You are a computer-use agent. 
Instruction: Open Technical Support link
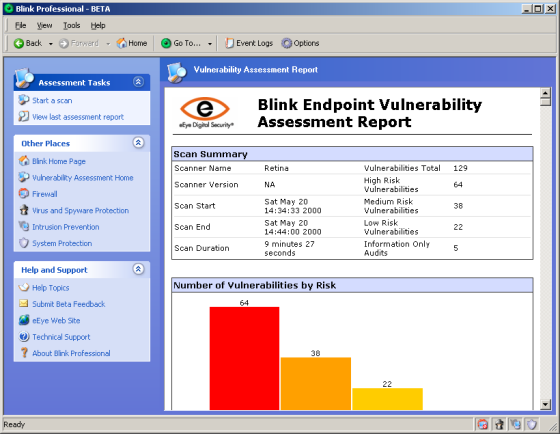click(61, 337)
